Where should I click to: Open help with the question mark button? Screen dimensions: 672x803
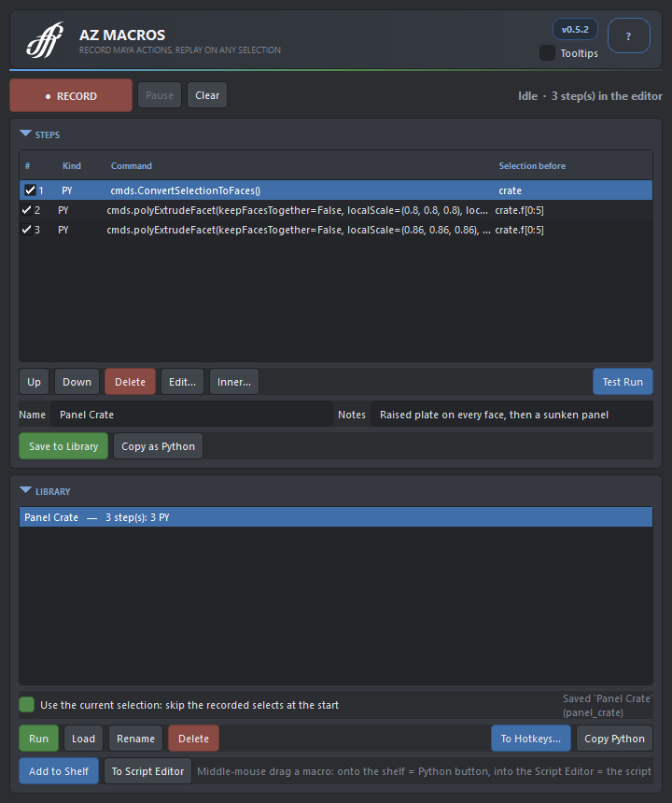click(x=628, y=35)
